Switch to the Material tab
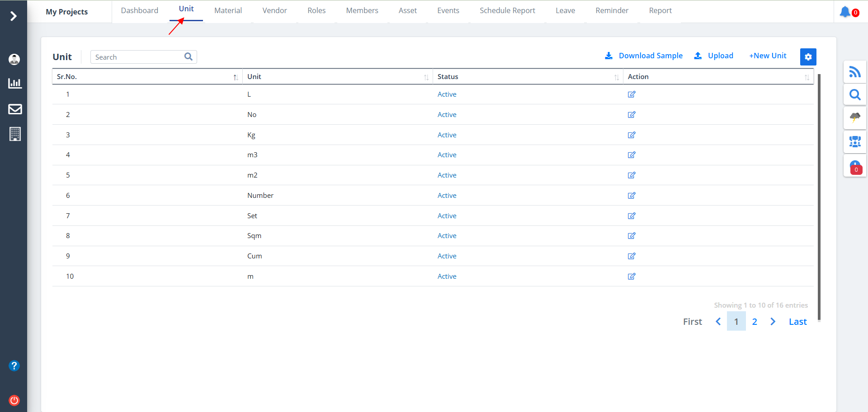This screenshot has height=412, width=868. pos(228,10)
